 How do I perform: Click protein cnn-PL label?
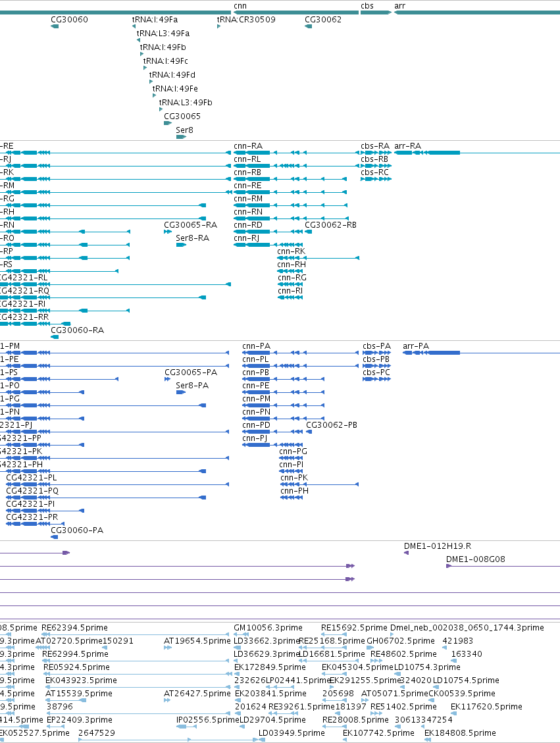pos(255,359)
